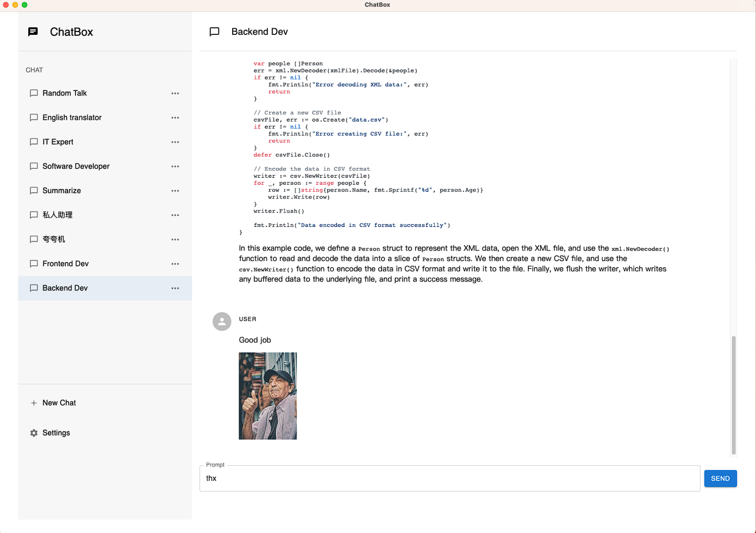Click the speech bubble icon for IT Expert
Viewport: 756px width, 533px height.
[x=33, y=141]
